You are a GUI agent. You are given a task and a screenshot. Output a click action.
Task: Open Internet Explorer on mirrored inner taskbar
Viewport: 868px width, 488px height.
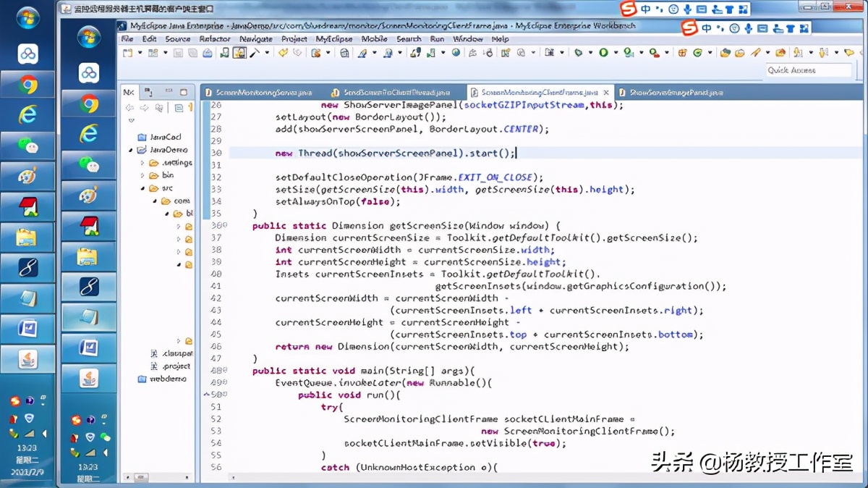click(90, 133)
